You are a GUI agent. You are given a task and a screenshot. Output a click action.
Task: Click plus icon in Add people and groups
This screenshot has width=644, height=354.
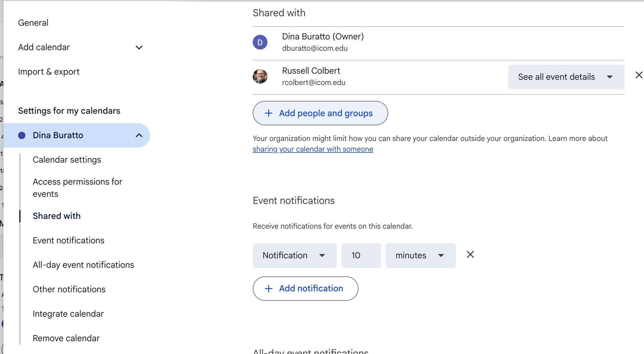tap(268, 113)
